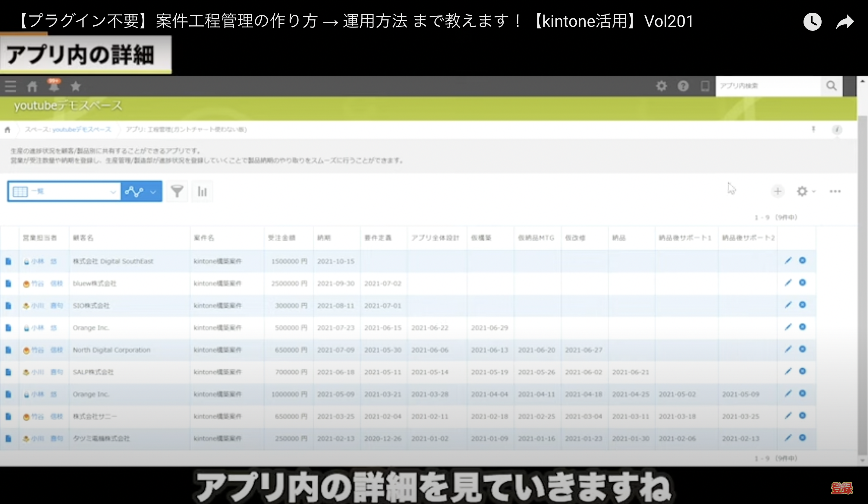Edit the Digital SouthEast record with pencil icon
Image resolution: width=868 pixels, height=504 pixels.
tap(788, 261)
